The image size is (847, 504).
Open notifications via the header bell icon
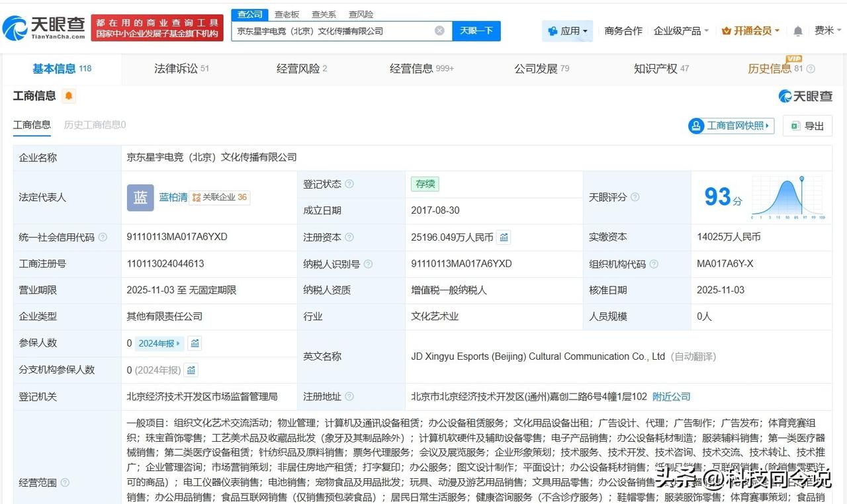click(x=798, y=31)
